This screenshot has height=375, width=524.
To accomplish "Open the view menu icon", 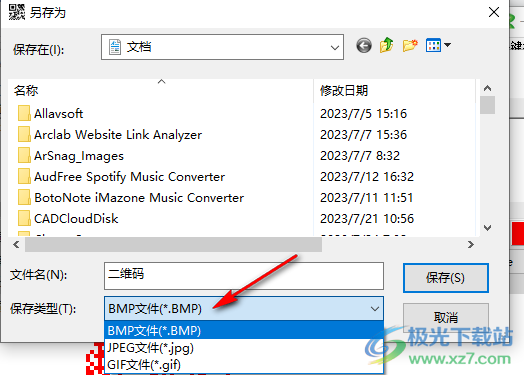I will point(433,45).
